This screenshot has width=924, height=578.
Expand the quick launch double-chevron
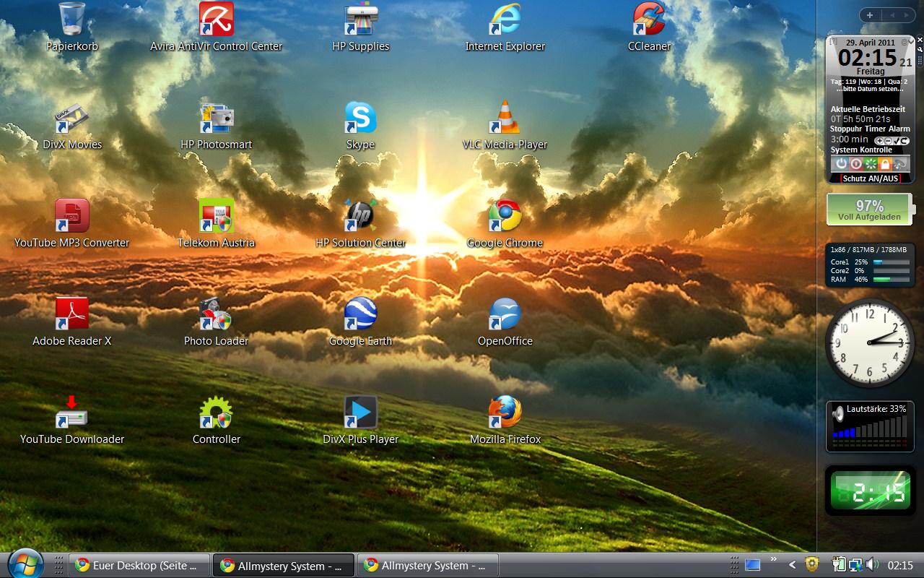pos(773,559)
